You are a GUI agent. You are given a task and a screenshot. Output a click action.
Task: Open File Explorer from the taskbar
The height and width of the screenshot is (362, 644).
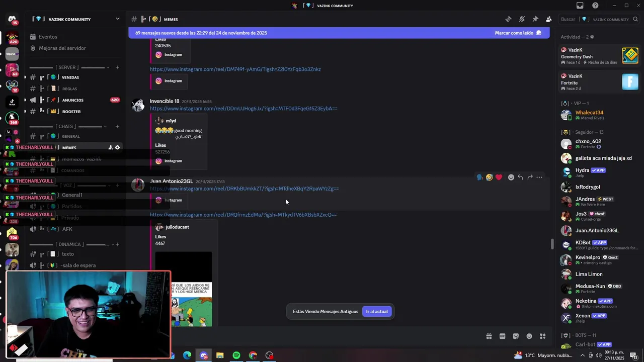pyautogui.click(x=220, y=355)
